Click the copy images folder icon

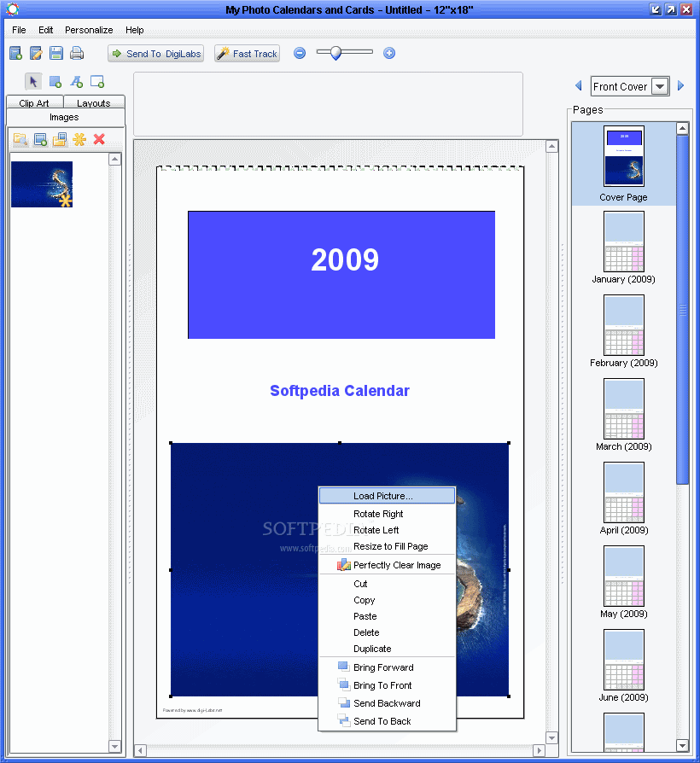pyautogui.click(x=60, y=140)
